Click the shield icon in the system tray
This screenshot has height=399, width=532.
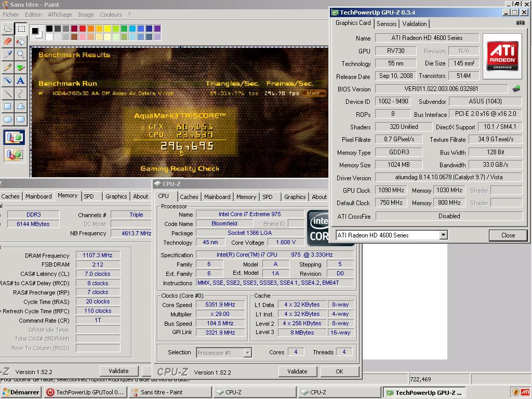click(x=516, y=392)
